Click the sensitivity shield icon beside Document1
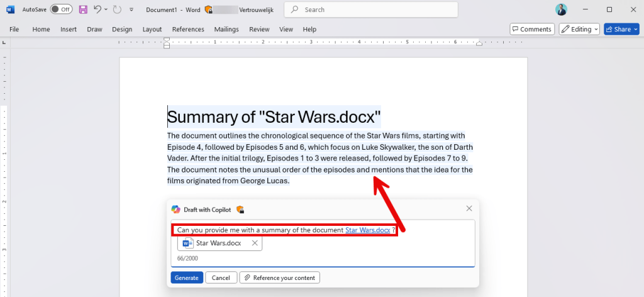The width and height of the screenshot is (644, 297). pyautogui.click(x=208, y=10)
